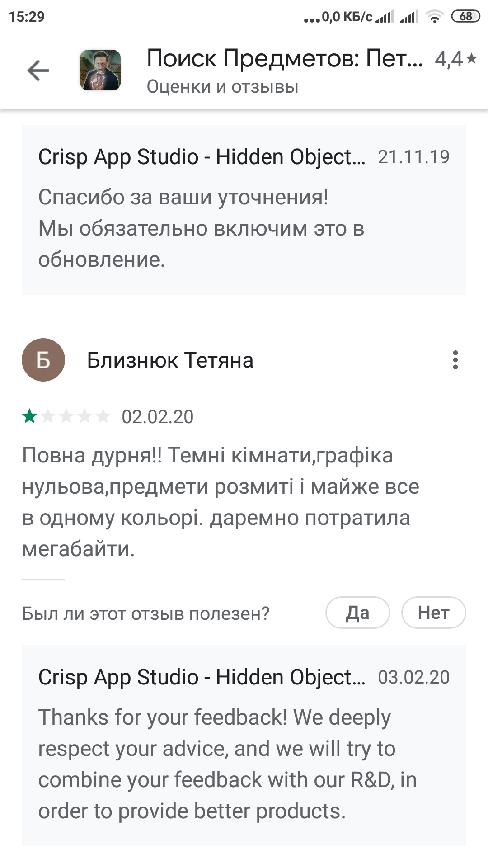Viewport: 488px width, 868px height.
Task: Open three-dot menu for Близнюк Тетяна review
Action: (455, 360)
